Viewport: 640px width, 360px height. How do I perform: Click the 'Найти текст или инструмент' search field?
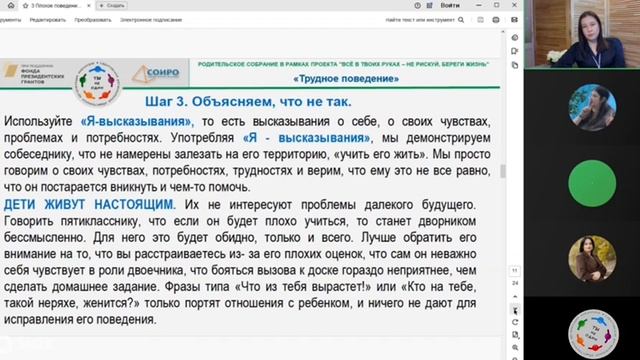pos(420,20)
